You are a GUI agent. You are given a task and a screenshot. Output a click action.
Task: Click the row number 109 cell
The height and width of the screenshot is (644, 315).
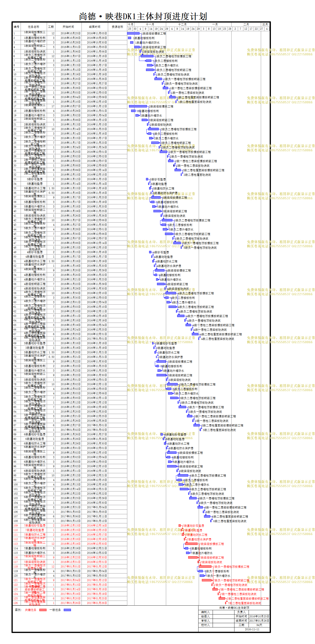(x=17, y=526)
